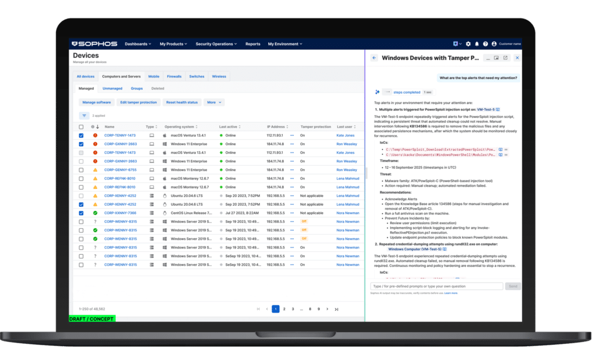Open row actions for CORP-XXNNY-7366
The image size is (592, 364).
pyautogui.click(x=292, y=213)
